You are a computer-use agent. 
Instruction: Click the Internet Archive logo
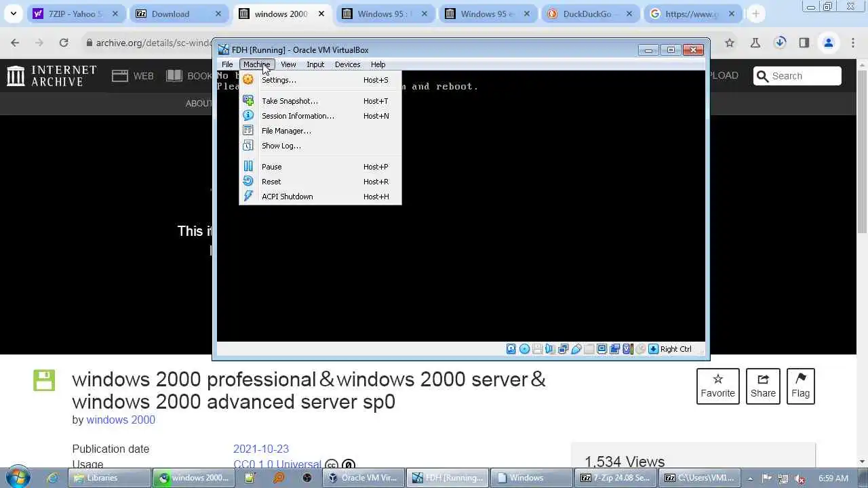52,76
